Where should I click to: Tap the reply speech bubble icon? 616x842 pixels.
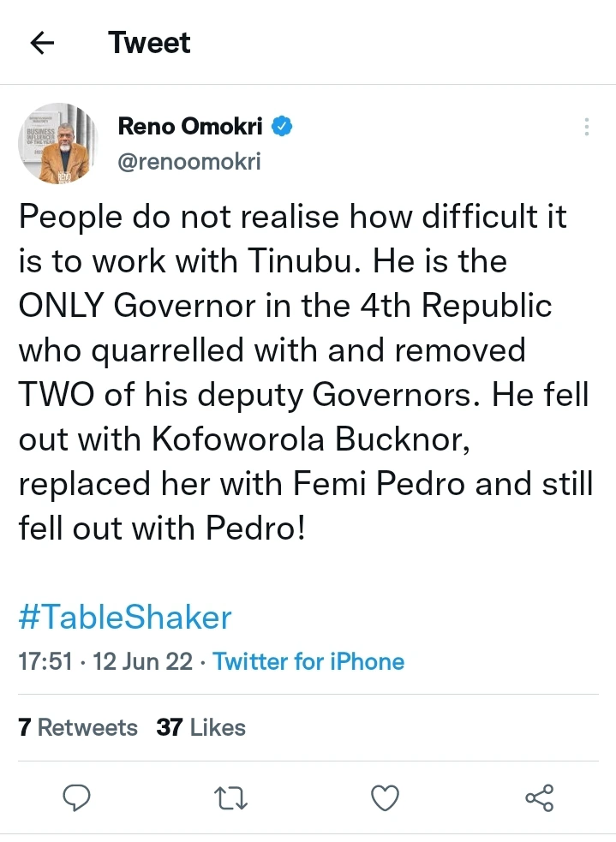(78, 798)
